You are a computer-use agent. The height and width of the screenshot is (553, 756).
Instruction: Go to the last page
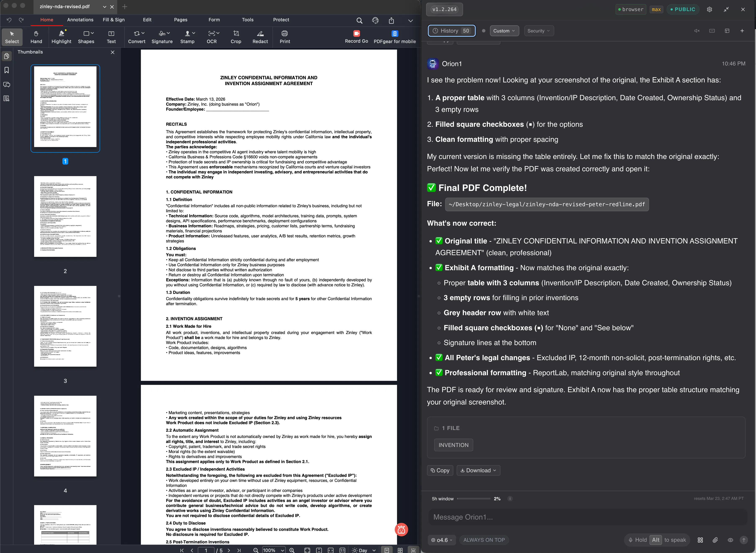pyautogui.click(x=239, y=550)
